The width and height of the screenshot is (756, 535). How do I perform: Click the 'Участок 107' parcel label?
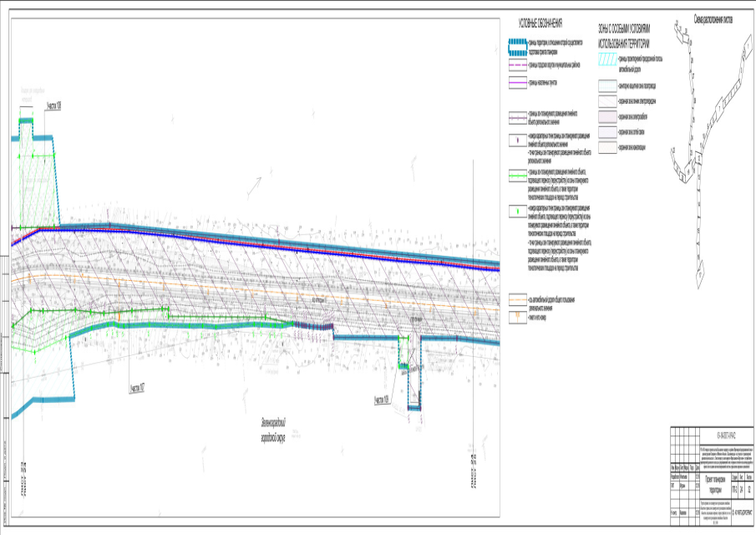pyautogui.click(x=138, y=389)
